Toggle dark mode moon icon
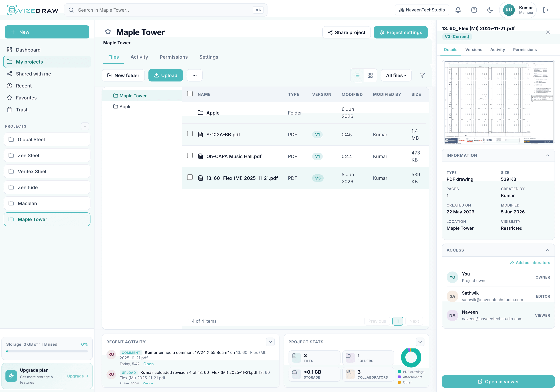 pos(490,10)
